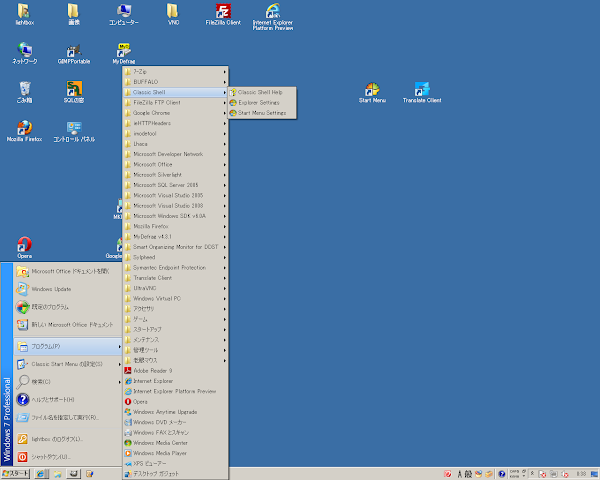The image size is (600, 480).
Task: Open the lightbox folder on the desktop
Action: [x=24, y=15]
